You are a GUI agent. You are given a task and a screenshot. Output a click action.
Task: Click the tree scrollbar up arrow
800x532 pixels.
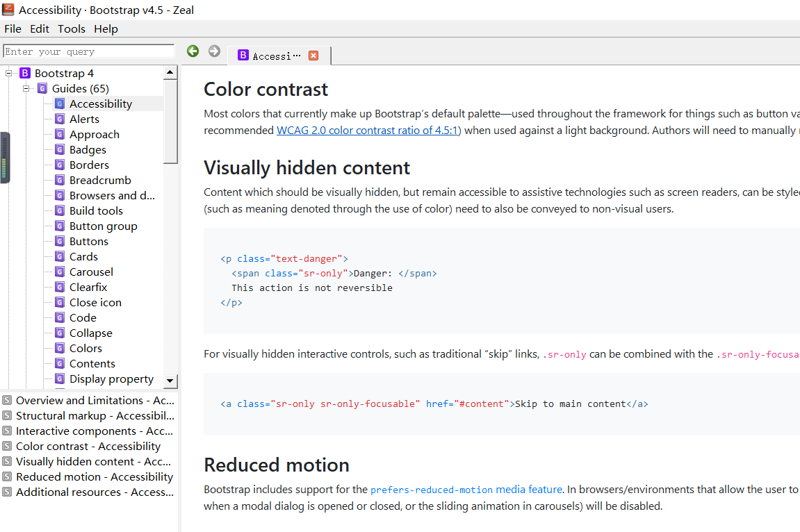170,73
